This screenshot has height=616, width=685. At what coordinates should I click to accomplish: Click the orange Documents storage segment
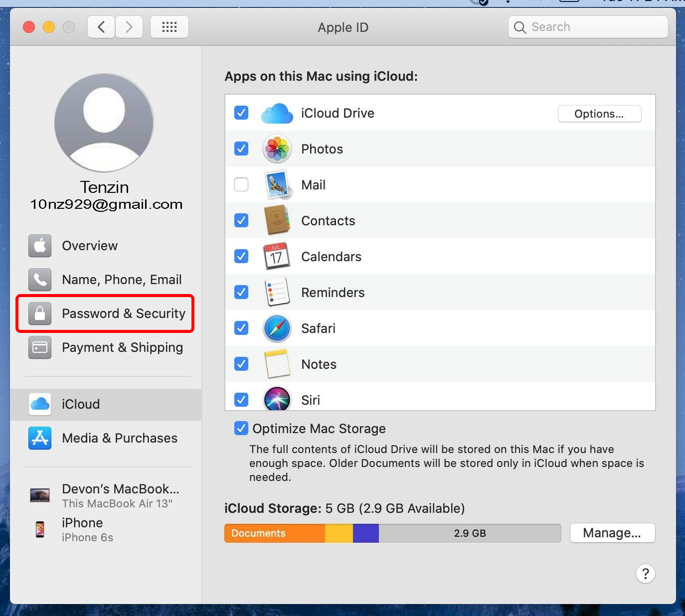click(x=275, y=533)
